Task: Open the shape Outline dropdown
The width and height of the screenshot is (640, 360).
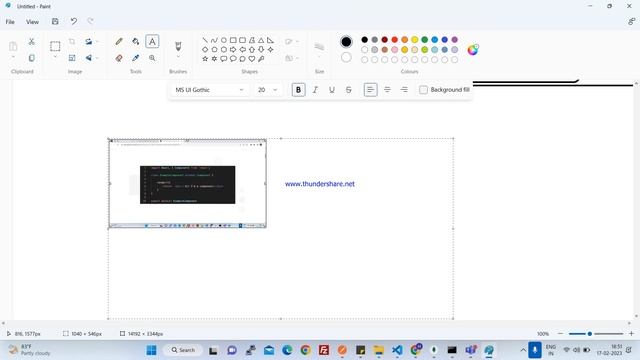Action: [291, 41]
